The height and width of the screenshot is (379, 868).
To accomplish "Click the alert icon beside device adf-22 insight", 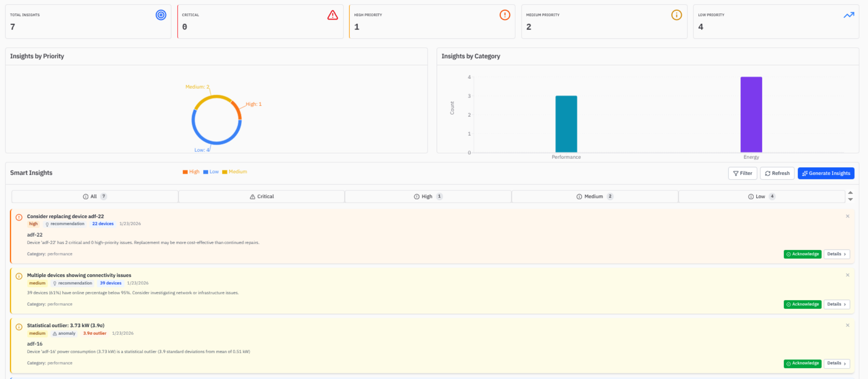I will click(19, 217).
